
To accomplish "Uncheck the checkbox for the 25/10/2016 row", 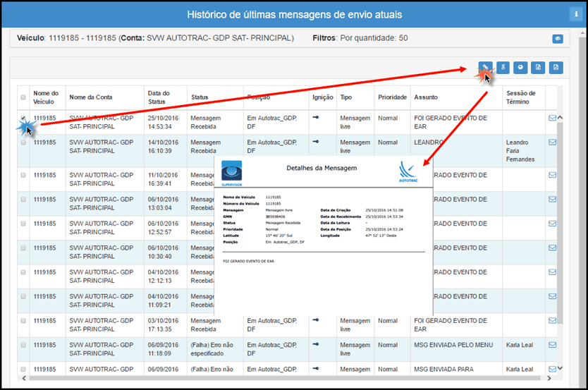I will click(x=23, y=118).
